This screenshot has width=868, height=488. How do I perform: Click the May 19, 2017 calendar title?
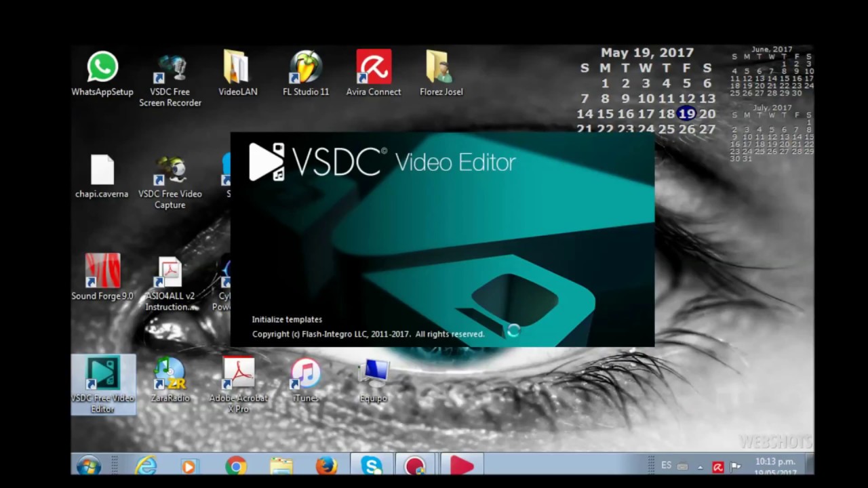(x=647, y=53)
